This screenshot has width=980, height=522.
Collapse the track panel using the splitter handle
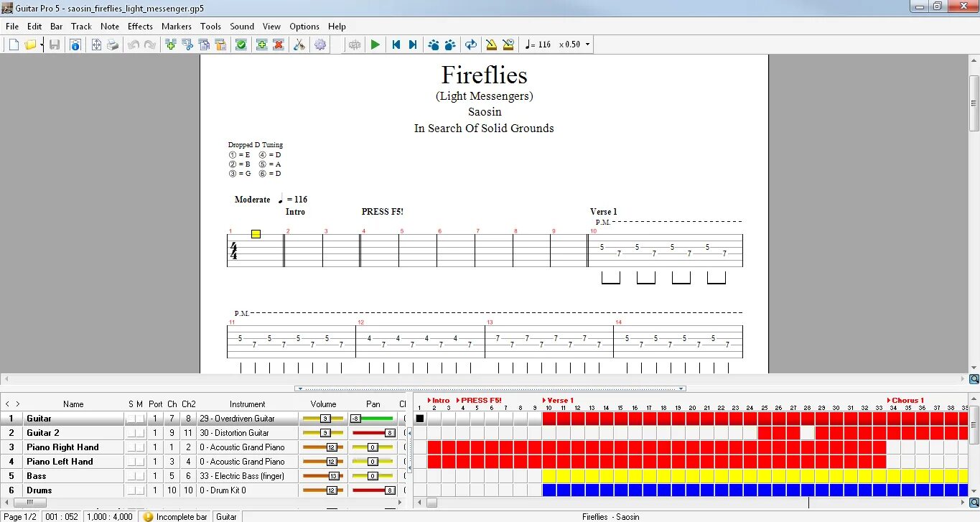pos(490,388)
